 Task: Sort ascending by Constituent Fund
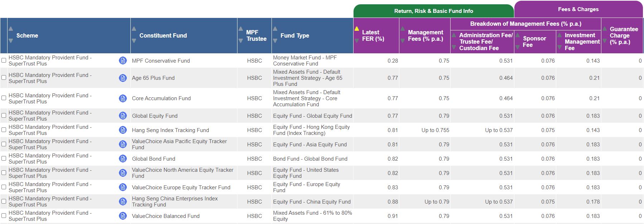pyautogui.click(x=134, y=29)
